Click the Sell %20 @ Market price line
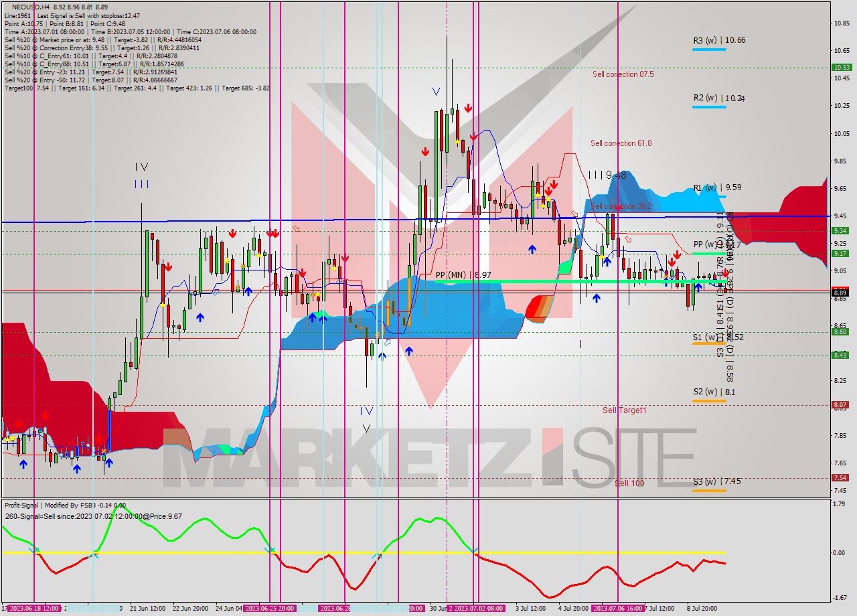Image resolution: width=857 pixels, height=616 pixels. coord(103,40)
